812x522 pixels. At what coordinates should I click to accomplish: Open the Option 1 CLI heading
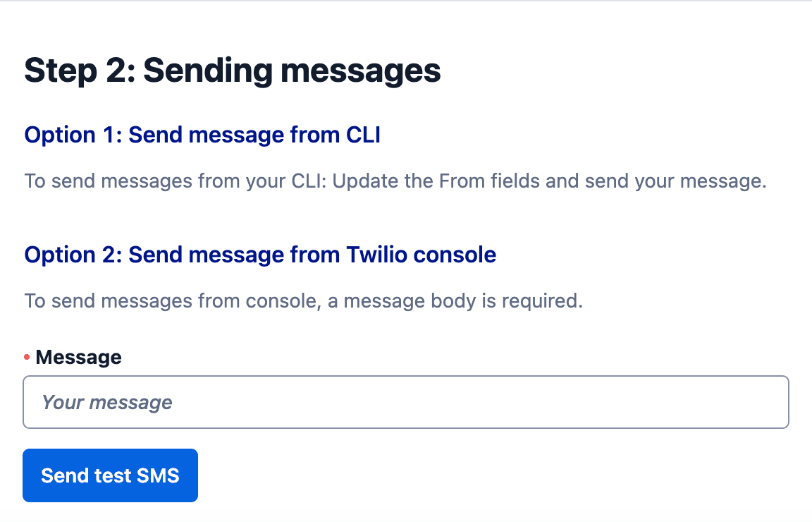coord(202,135)
